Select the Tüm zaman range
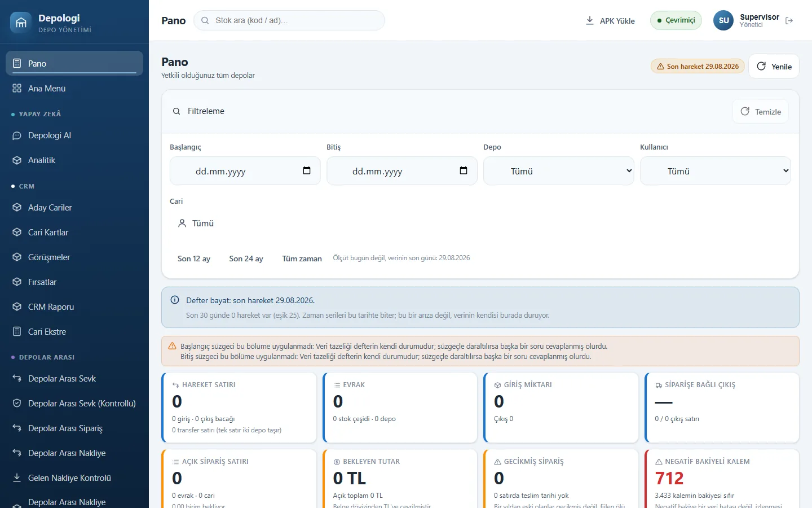Viewport: 812px width, 508px height. pos(302,259)
